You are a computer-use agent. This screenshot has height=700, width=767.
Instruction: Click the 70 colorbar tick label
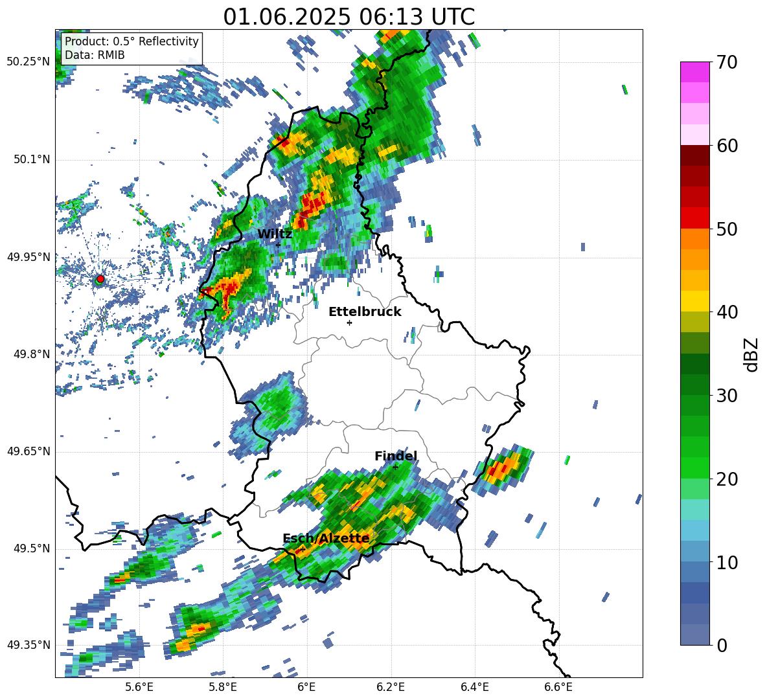pos(727,62)
